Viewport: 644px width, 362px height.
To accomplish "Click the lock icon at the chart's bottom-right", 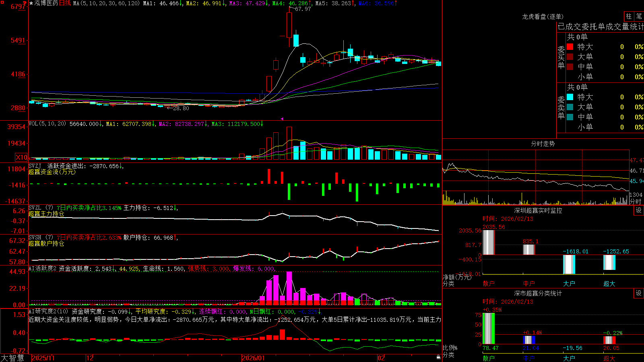I will point(439,357).
